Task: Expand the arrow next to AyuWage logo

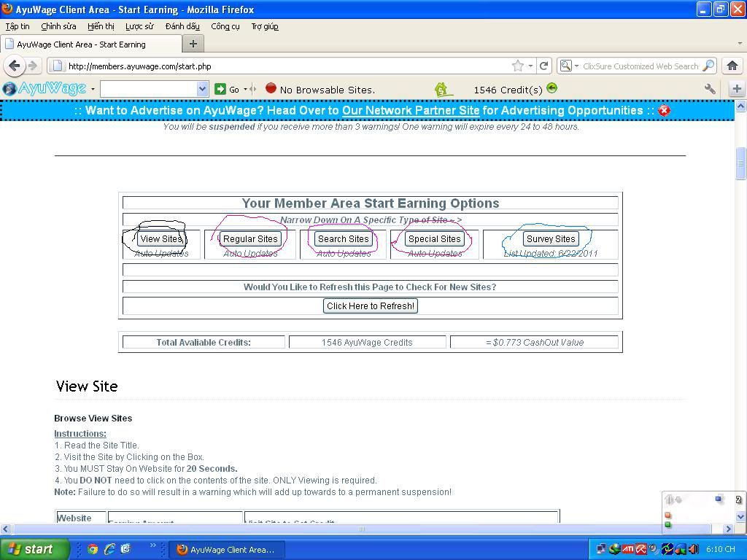Action: [93, 89]
